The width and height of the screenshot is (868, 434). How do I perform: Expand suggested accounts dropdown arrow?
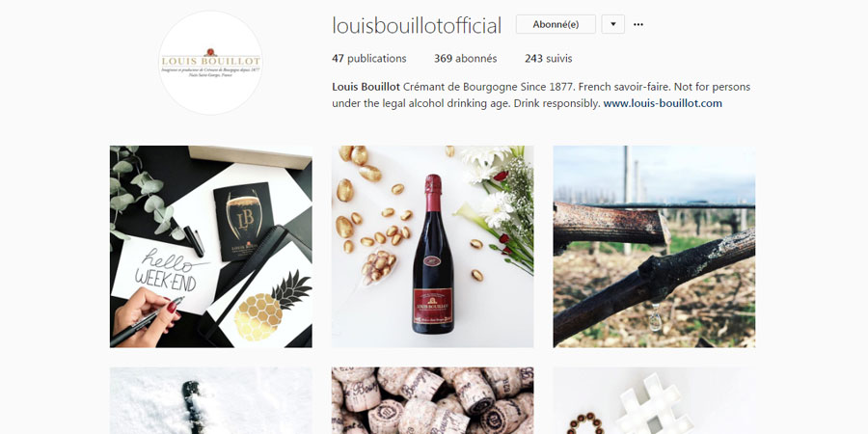pos(612,24)
